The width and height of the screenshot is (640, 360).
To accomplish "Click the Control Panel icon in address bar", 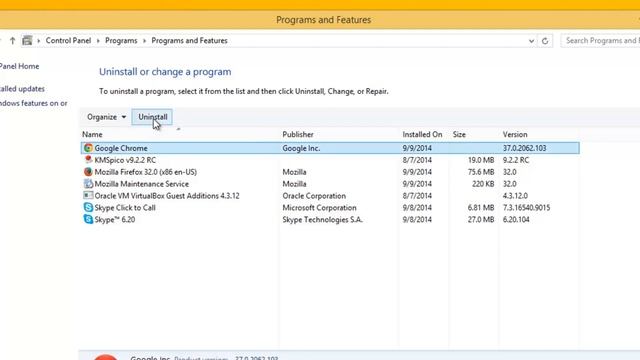I will click(x=27, y=40).
